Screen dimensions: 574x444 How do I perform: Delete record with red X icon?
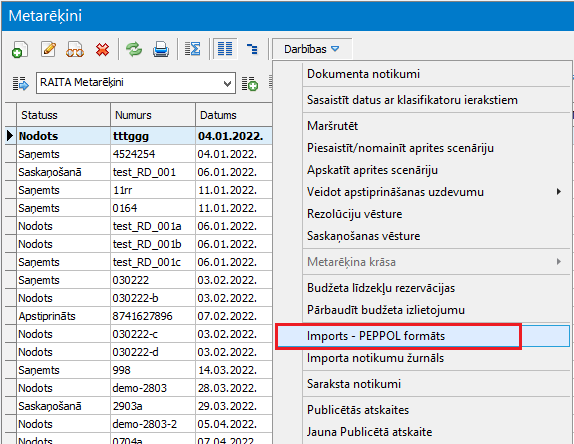pyautogui.click(x=102, y=49)
